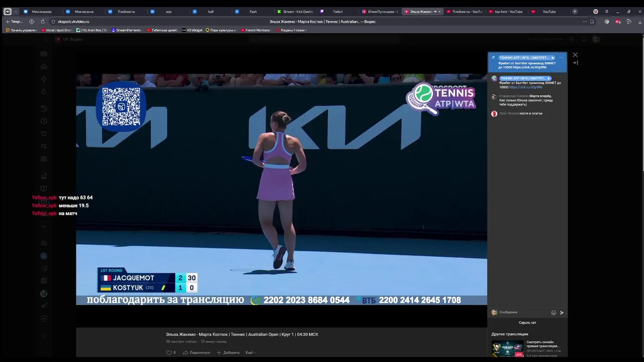This screenshot has width=644, height=362.
Task: Expand the Ещё dropdown under video
Action: [250, 352]
